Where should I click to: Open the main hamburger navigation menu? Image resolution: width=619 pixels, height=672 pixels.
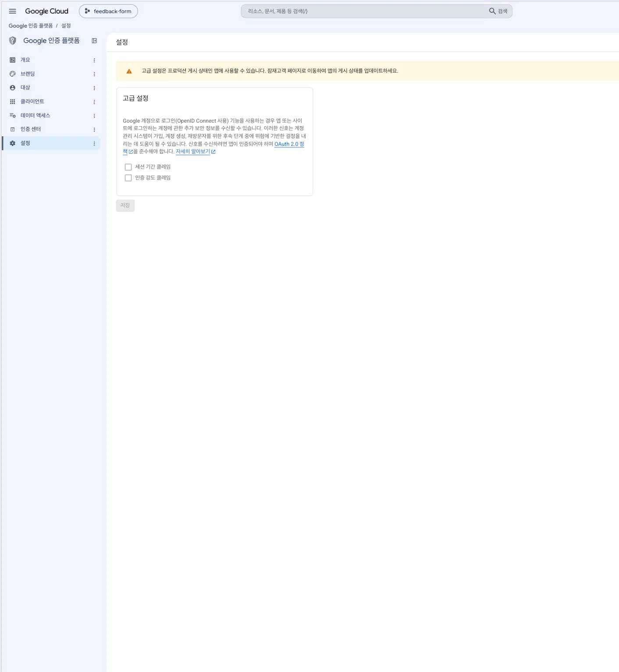13,11
